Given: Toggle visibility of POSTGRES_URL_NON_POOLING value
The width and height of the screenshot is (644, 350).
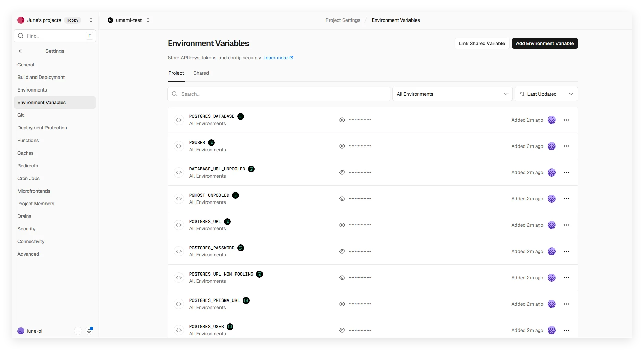Looking at the screenshot, I should (x=342, y=278).
